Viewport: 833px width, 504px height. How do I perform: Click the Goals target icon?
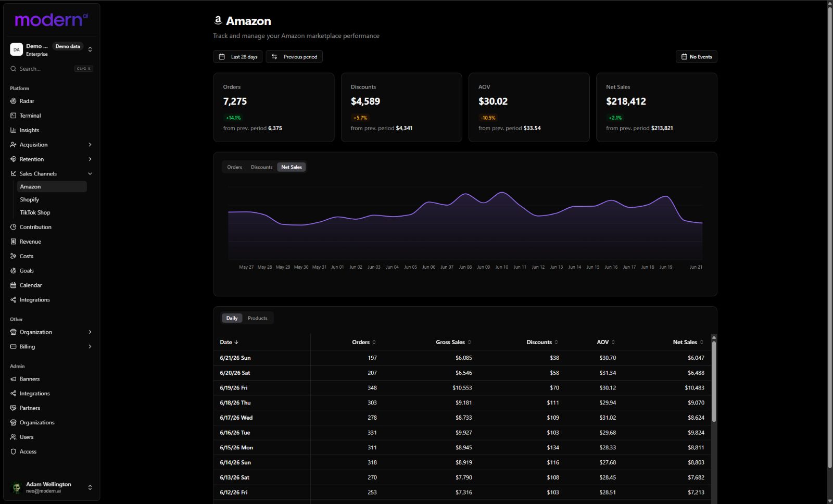tap(14, 271)
